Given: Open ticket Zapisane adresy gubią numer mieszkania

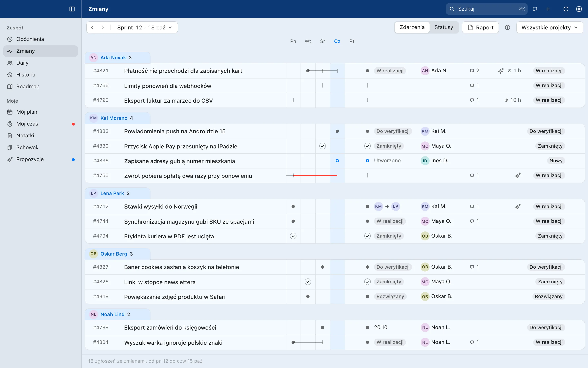Looking at the screenshot, I should tap(179, 161).
